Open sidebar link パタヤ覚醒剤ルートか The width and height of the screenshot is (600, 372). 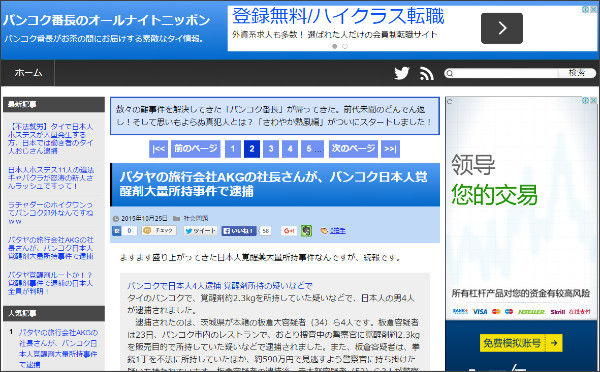[51, 283]
